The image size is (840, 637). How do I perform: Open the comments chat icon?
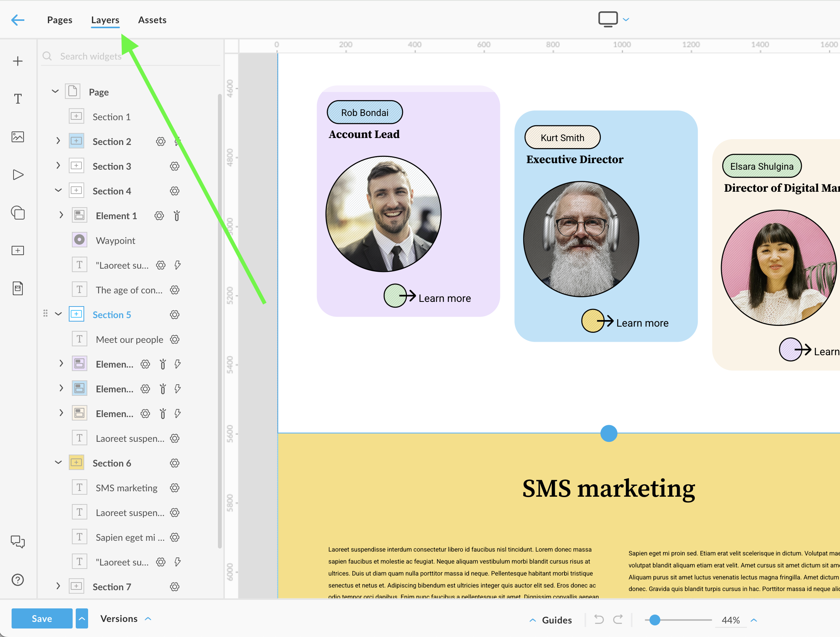tap(18, 542)
